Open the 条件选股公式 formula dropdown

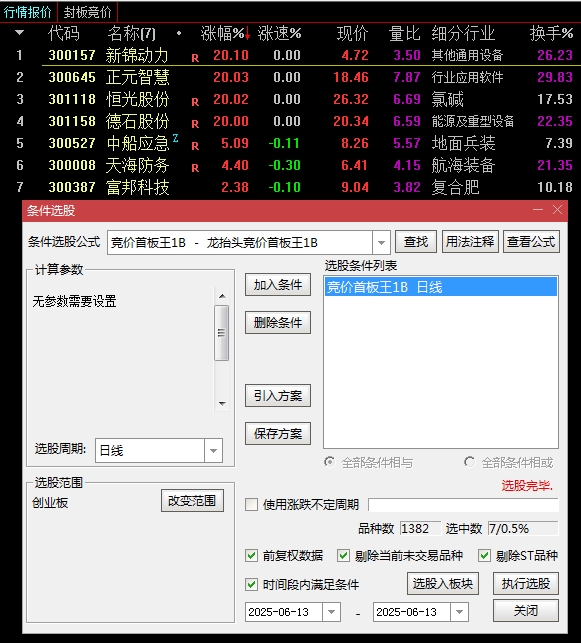(381, 243)
